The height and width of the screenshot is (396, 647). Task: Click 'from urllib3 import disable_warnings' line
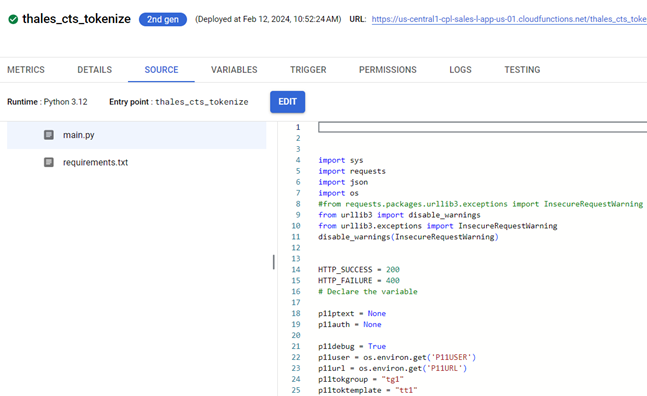tap(399, 215)
